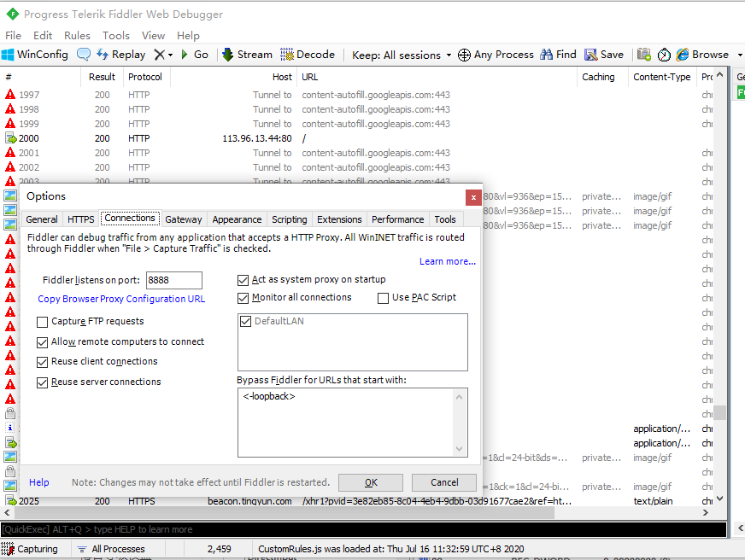
Task: Click OK in Options dialog
Action: [x=371, y=482]
